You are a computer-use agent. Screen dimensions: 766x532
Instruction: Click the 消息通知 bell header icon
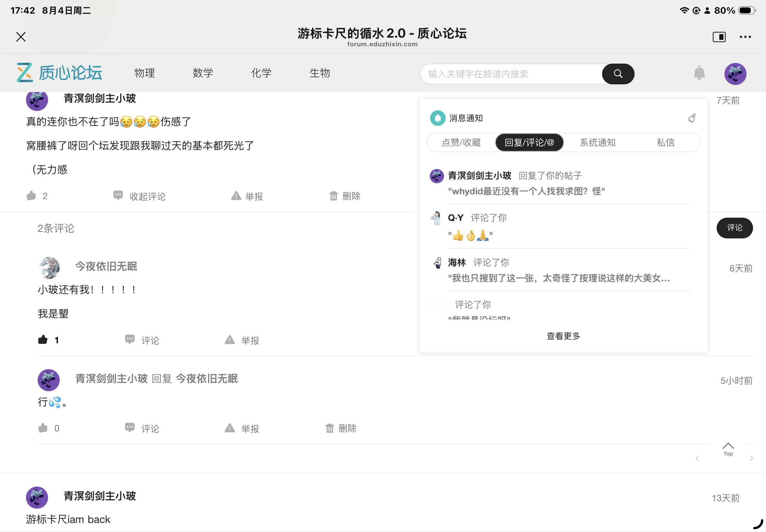pyautogui.click(x=438, y=118)
